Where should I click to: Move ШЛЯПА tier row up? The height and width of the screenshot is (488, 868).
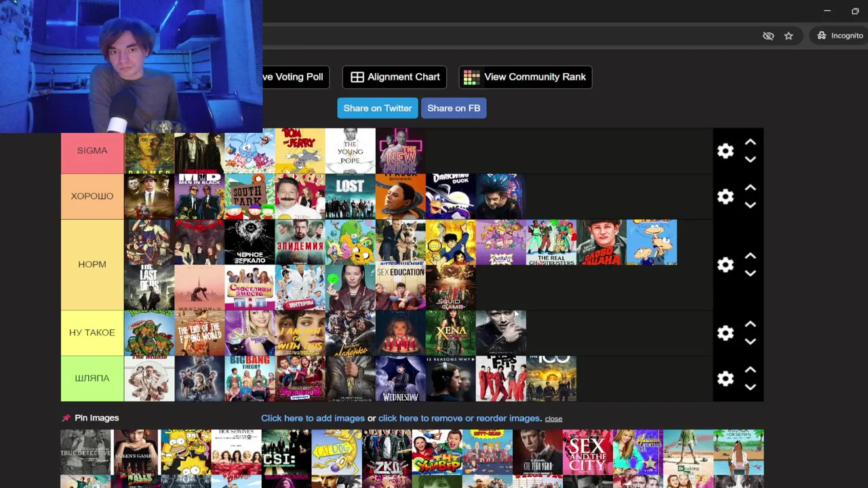750,370
